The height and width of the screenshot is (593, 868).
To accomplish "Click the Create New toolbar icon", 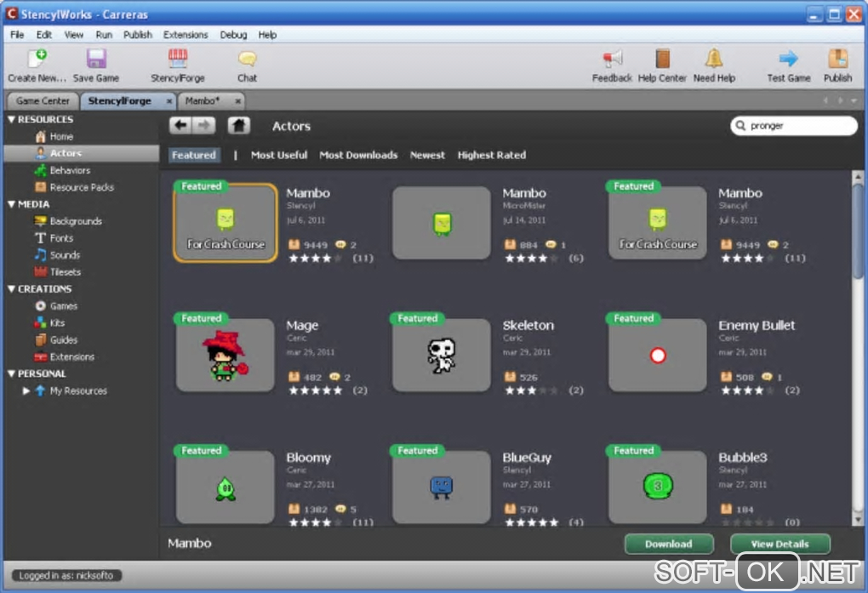I will [37, 59].
